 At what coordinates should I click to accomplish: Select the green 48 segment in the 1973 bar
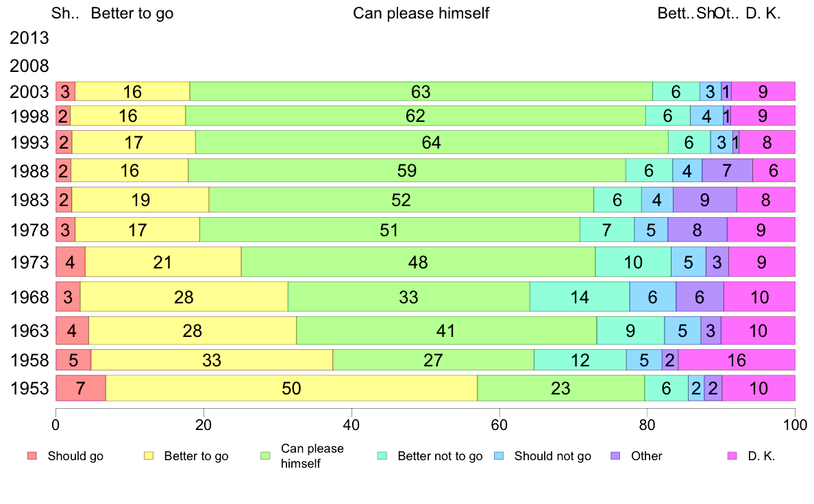click(x=418, y=262)
